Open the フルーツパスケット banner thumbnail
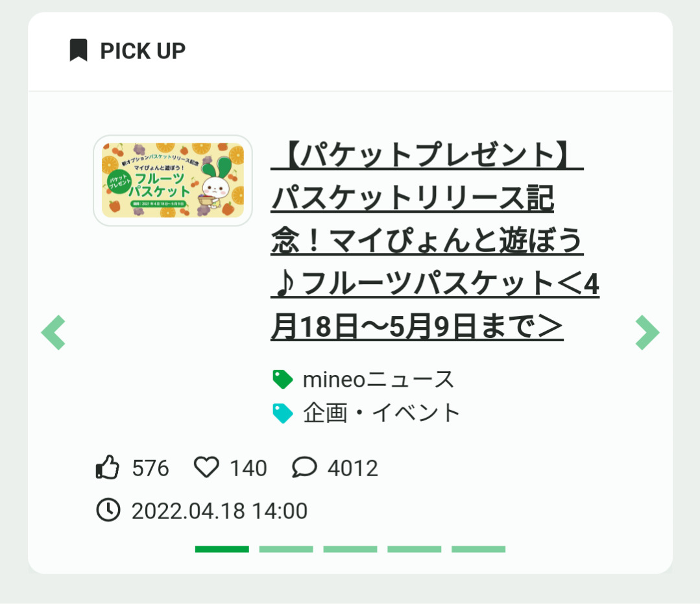This screenshot has width=700, height=604. (173, 180)
